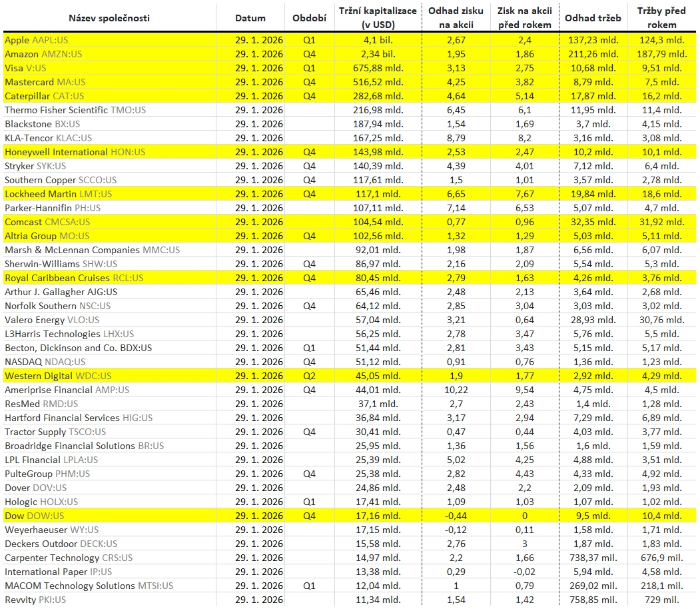Select the Western Digital WDC:US row name
700x609 pixels.
tap(58, 376)
